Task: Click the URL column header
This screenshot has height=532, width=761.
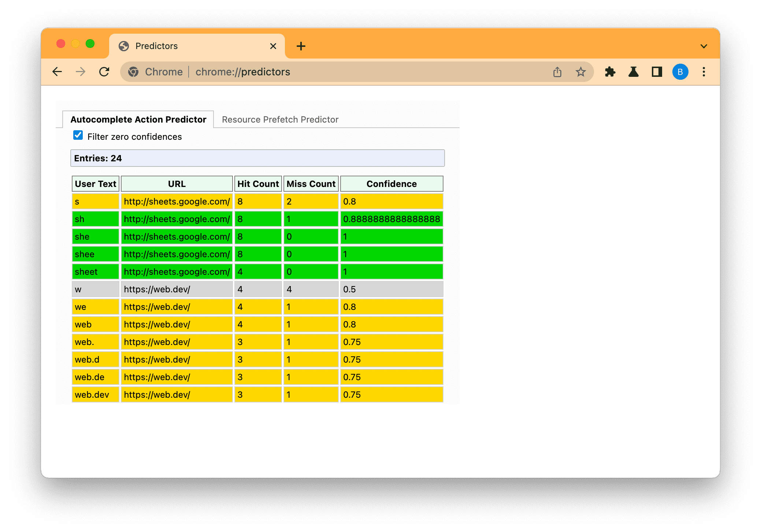Action: [x=176, y=184]
